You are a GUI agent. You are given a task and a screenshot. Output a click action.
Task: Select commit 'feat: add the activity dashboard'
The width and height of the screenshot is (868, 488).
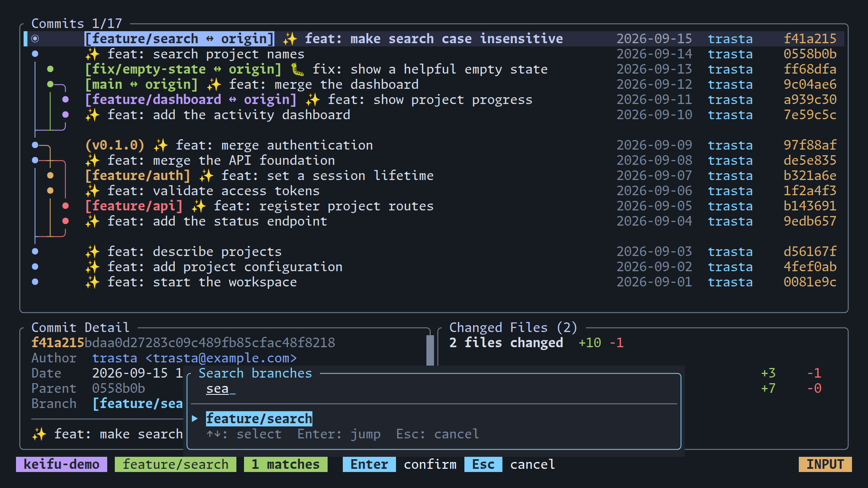pyautogui.click(x=434, y=115)
